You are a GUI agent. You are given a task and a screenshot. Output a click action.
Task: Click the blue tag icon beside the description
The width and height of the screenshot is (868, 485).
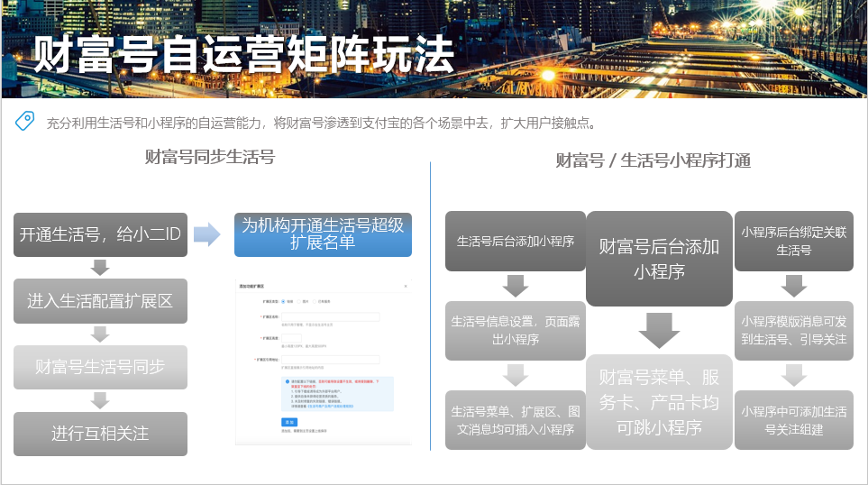tap(24, 121)
